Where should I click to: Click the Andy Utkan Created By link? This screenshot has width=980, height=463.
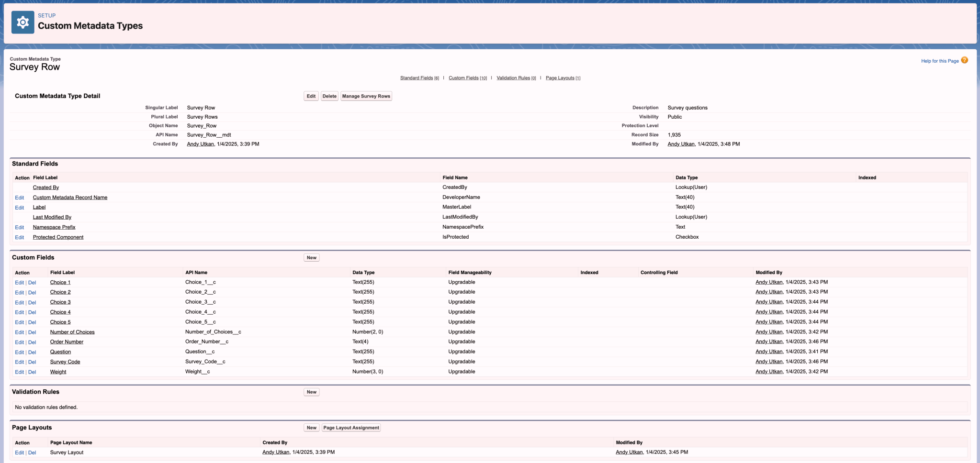[200, 143]
